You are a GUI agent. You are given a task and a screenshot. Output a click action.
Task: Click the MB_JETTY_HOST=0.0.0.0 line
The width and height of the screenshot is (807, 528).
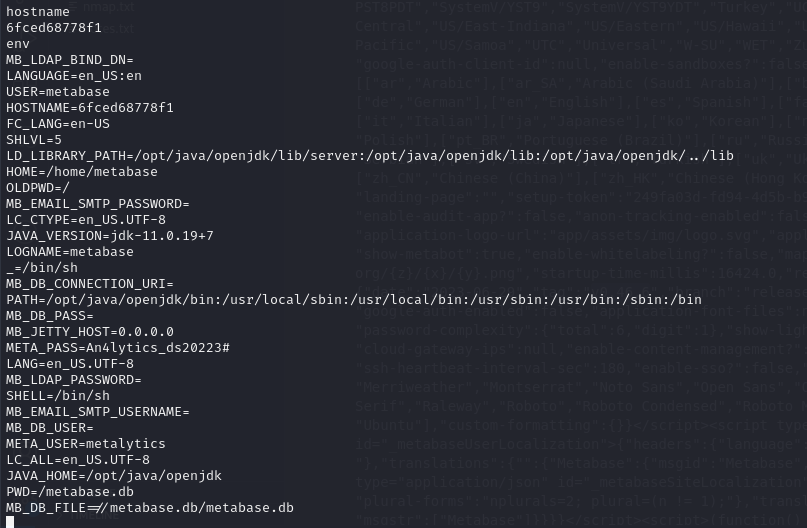point(90,332)
